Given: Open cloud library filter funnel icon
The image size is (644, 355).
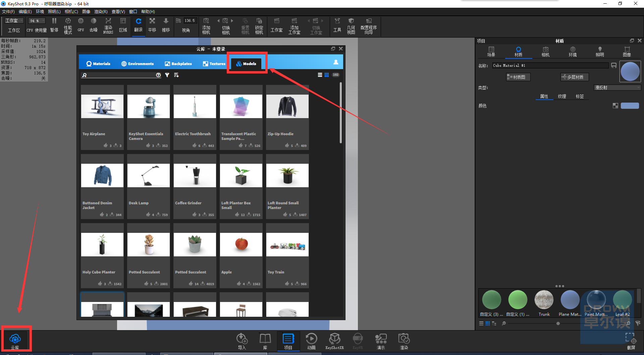Looking at the screenshot, I should 167,75.
